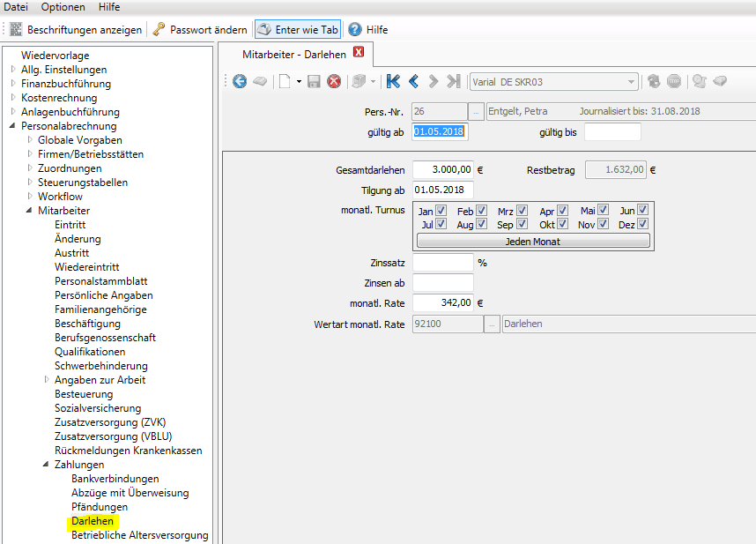Uncheck the Apr checkbox
The image size is (756, 544).
tap(562, 210)
